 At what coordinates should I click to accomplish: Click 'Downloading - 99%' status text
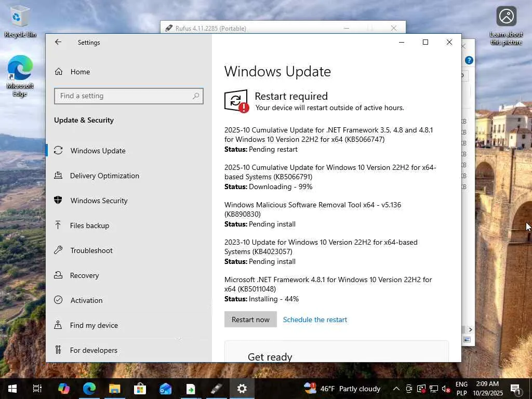click(x=280, y=187)
